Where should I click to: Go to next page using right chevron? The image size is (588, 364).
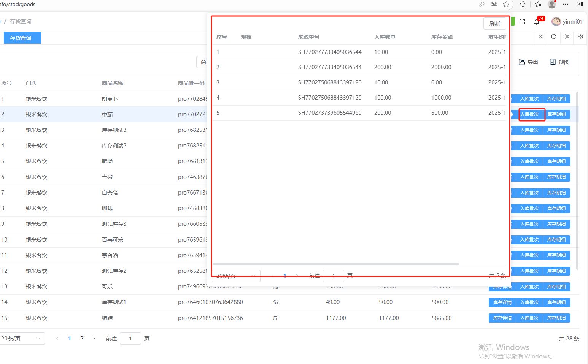(94, 339)
